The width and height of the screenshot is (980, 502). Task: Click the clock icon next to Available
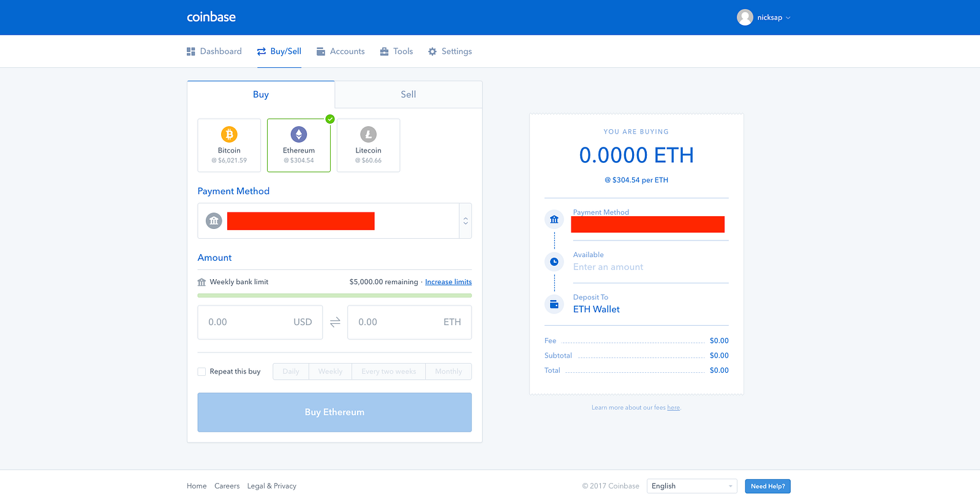tap(554, 261)
